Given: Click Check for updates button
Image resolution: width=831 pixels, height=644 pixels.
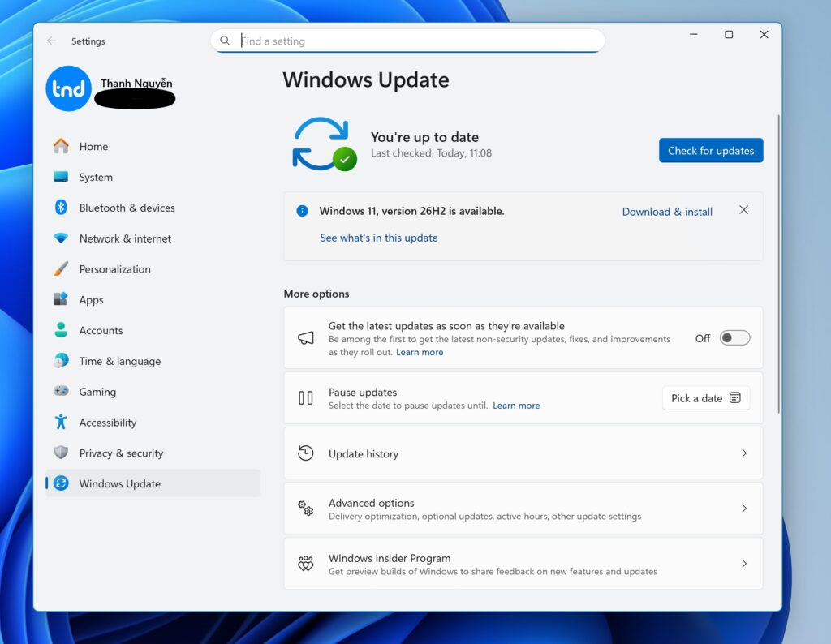Looking at the screenshot, I should tap(711, 150).
